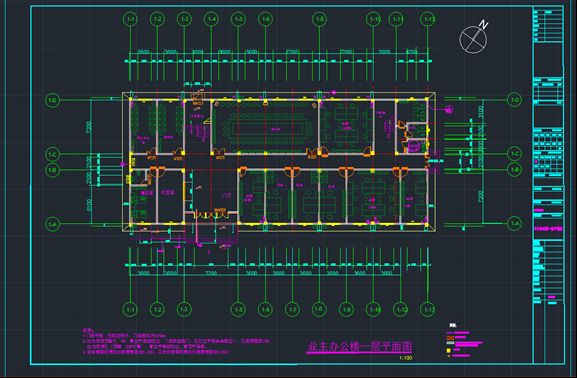Click the top-row grid bubble 1-8
Image resolution: width=577 pixels, height=378 pixels.
(x=319, y=19)
